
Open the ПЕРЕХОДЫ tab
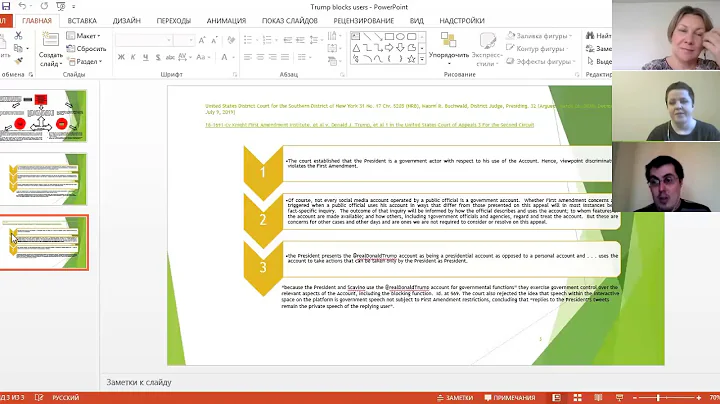coord(174,21)
